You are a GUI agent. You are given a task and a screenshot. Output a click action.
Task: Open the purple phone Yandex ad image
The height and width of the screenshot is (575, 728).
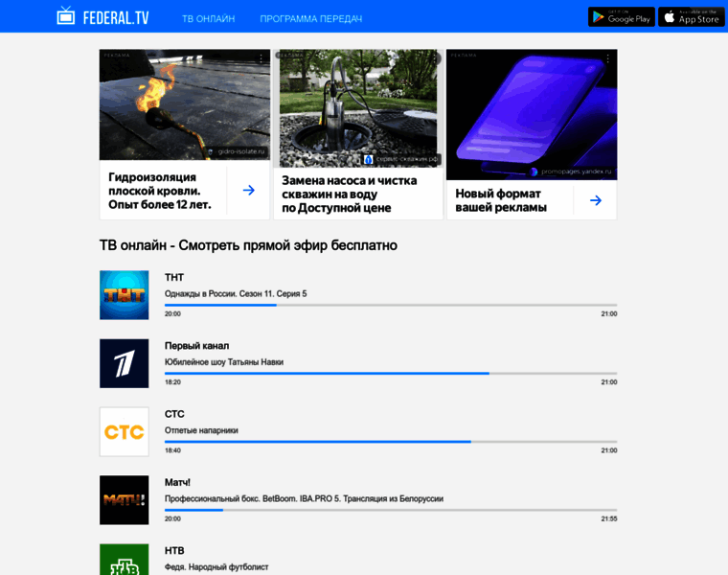(x=532, y=114)
